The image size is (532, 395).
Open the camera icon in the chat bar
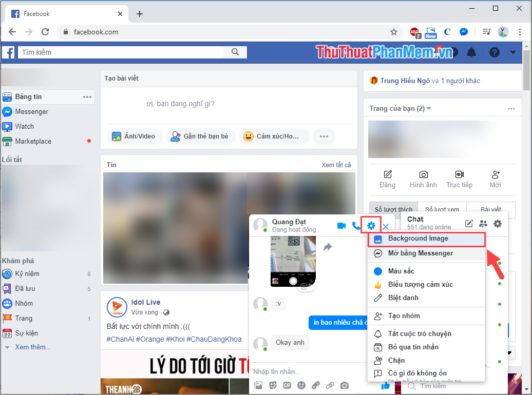344,385
